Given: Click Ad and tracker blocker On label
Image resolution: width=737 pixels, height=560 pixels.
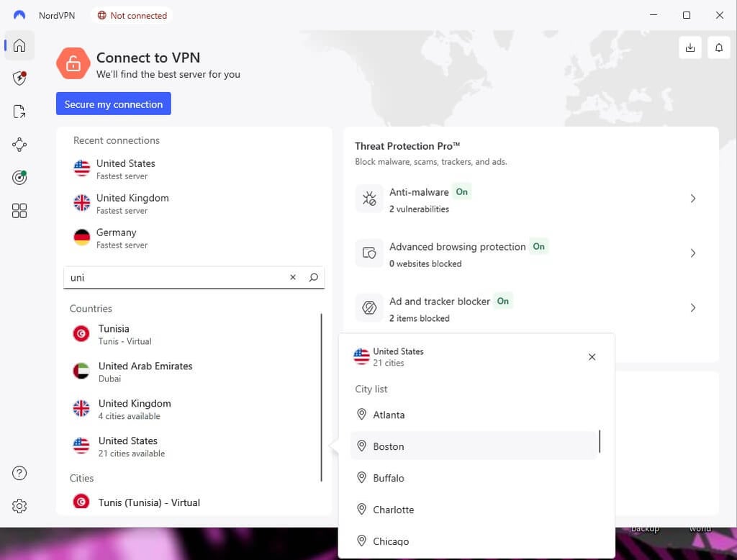Looking at the screenshot, I should tap(503, 301).
